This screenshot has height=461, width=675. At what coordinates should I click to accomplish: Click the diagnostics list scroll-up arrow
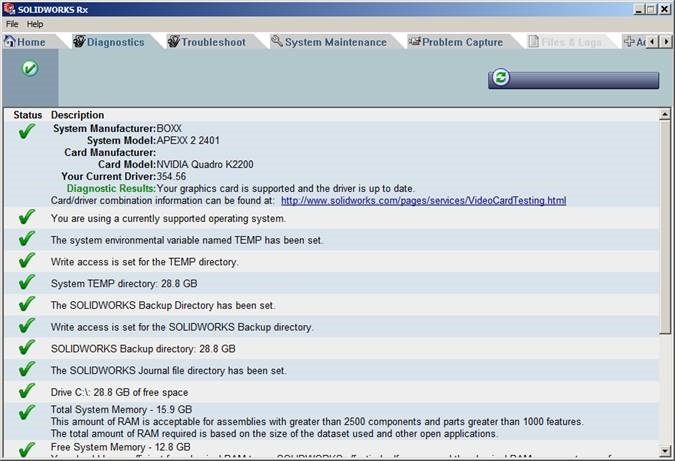pyautogui.click(x=665, y=114)
